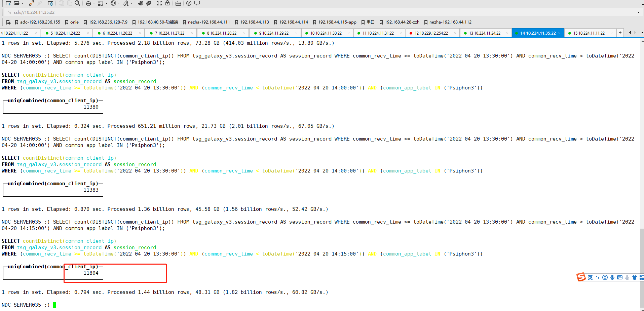Switch to tab 12 10.229.12.254:22
Image resolution: width=644 pixels, height=311 pixels.
click(x=431, y=33)
